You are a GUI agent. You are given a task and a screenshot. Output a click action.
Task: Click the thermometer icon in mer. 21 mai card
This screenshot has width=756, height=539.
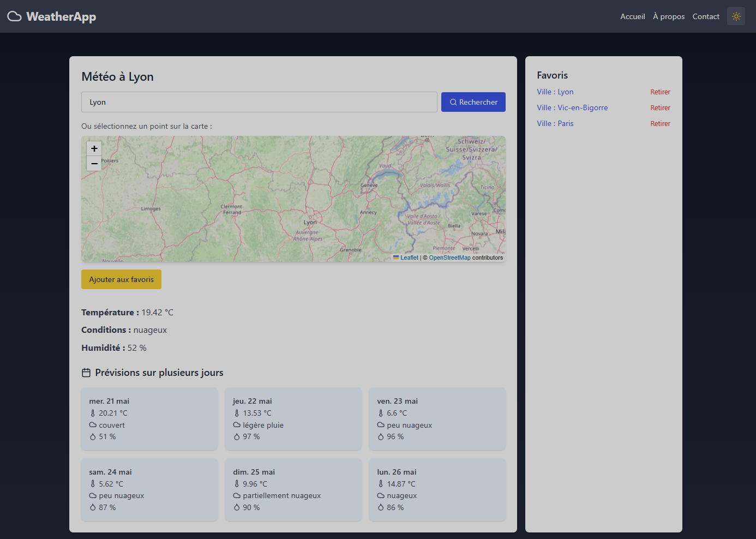point(93,413)
